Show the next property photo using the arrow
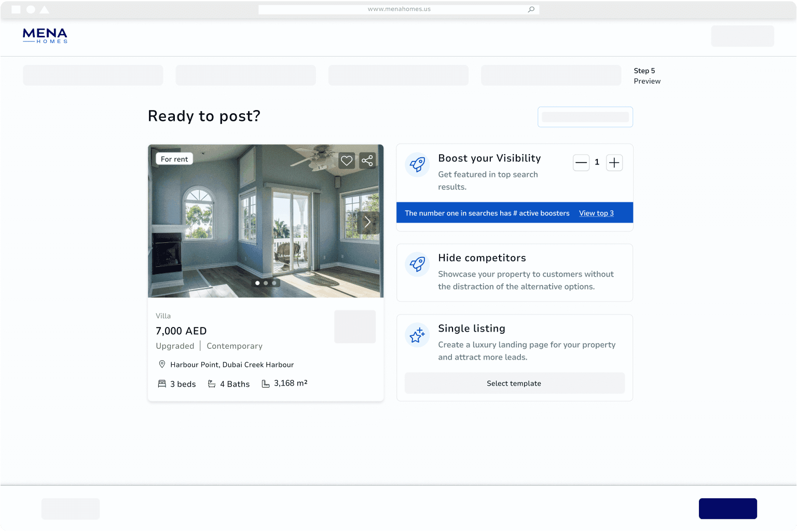This screenshot has width=797, height=532. point(367,222)
